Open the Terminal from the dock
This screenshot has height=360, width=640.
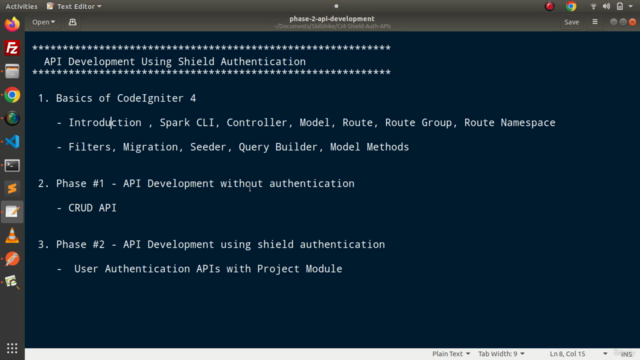[12, 165]
